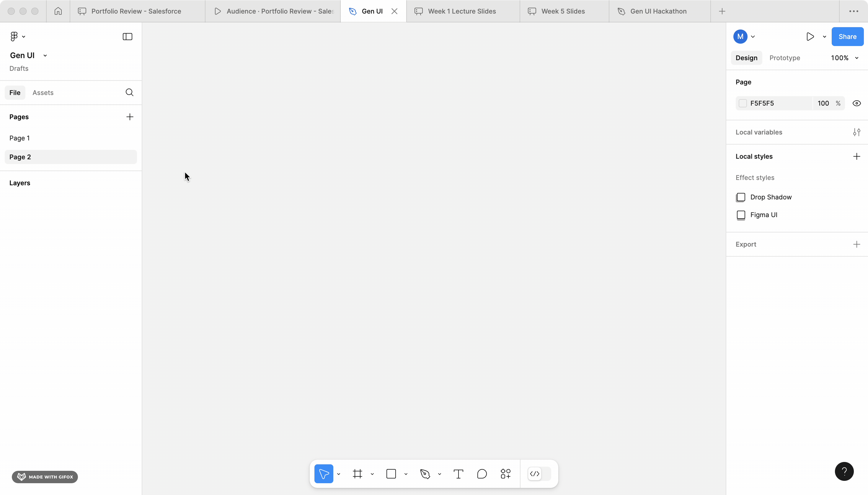The height and width of the screenshot is (495, 868).
Task: Open the Figma main menu dropdown
Action: [18, 36]
